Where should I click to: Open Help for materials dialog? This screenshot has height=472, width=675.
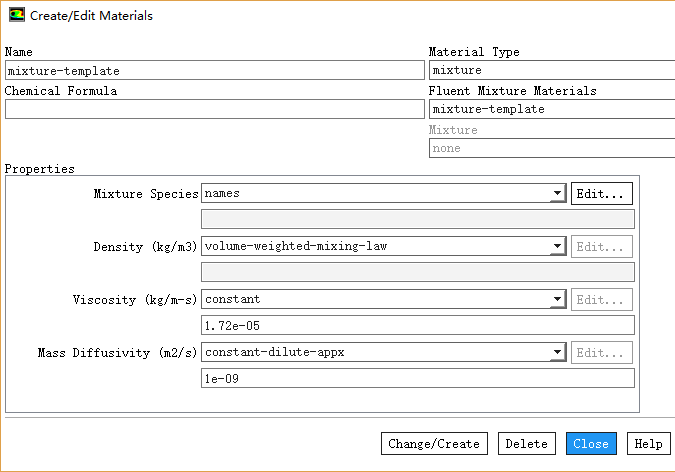(x=648, y=444)
